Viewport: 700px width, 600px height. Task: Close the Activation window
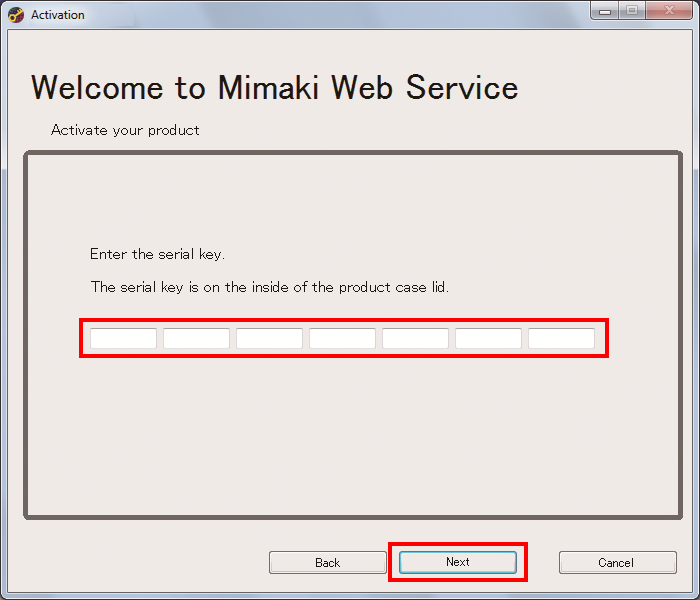[667, 11]
